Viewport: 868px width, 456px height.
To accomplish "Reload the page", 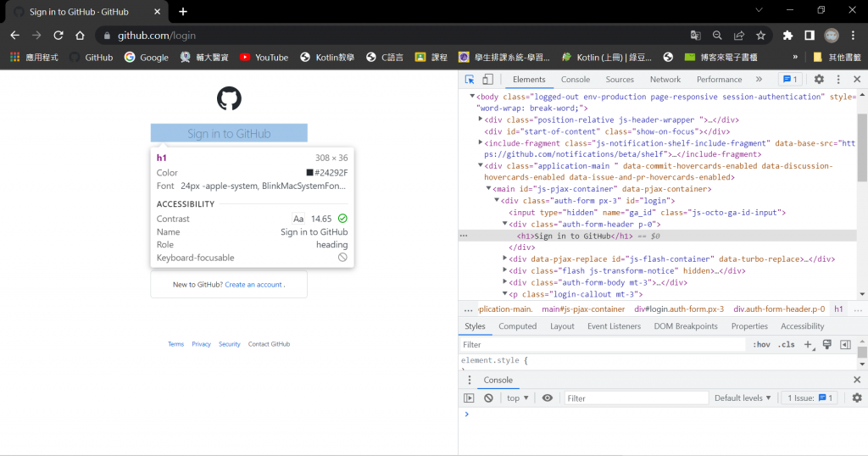I will [x=58, y=36].
